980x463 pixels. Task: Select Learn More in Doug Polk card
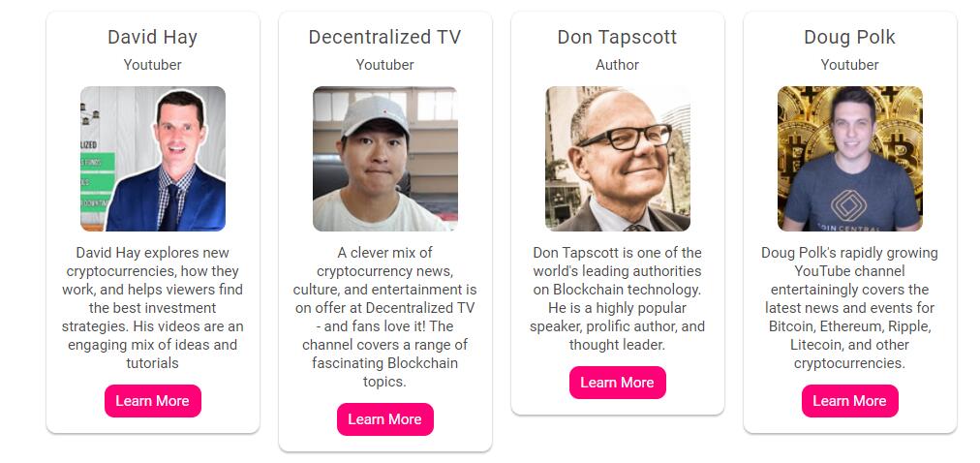coord(849,401)
